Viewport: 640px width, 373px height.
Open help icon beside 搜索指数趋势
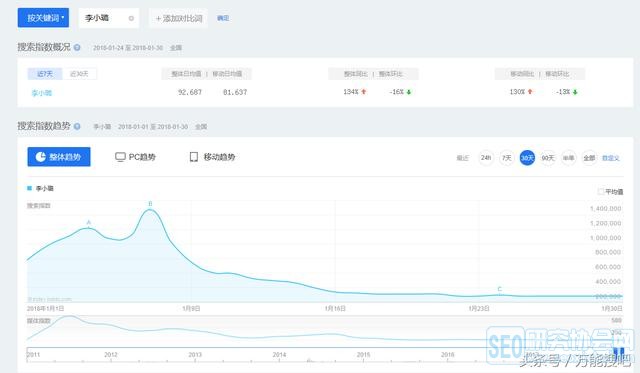77,127
